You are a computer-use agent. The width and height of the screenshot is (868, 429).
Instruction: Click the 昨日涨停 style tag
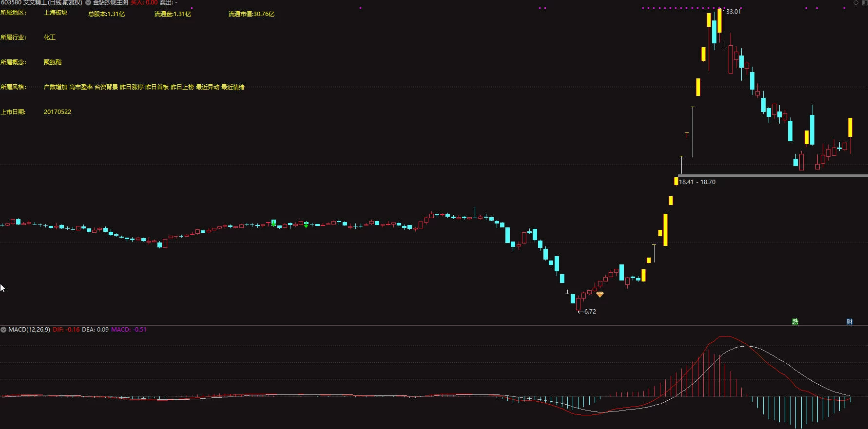[x=132, y=87]
